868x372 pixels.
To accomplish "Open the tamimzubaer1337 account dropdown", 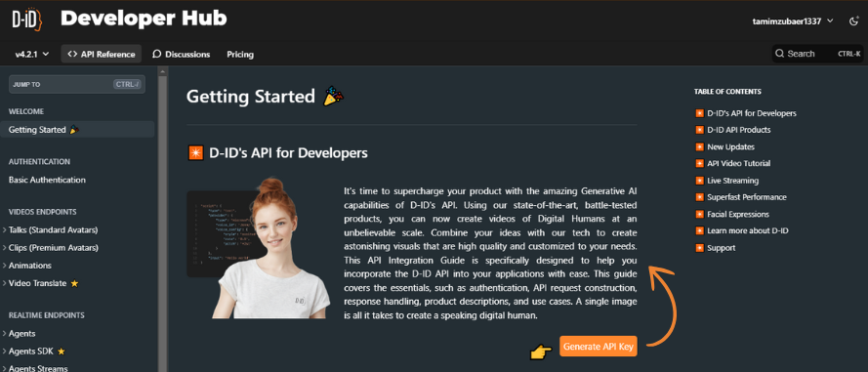I will 793,21.
